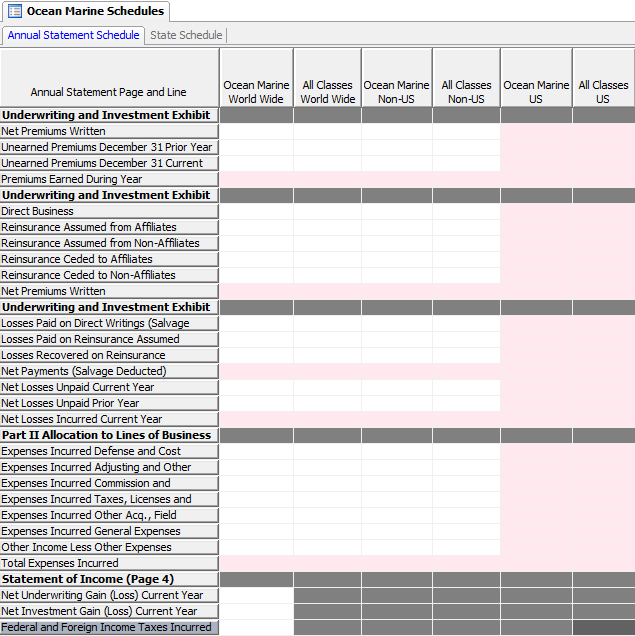The height and width of the screenshot is (636, 635).
Task: Select Losses Paid on Direct Writings row
Action: tap(109, 323)
